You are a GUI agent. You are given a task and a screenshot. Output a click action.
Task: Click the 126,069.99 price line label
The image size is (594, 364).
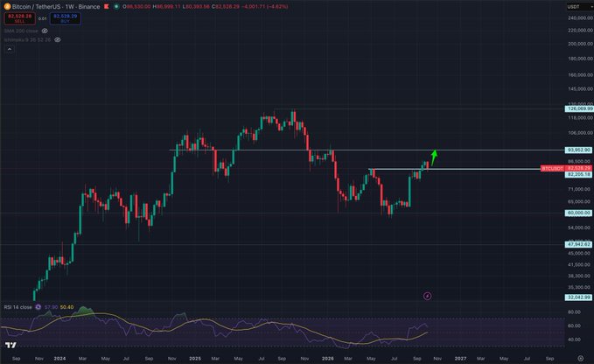point(580,108)
